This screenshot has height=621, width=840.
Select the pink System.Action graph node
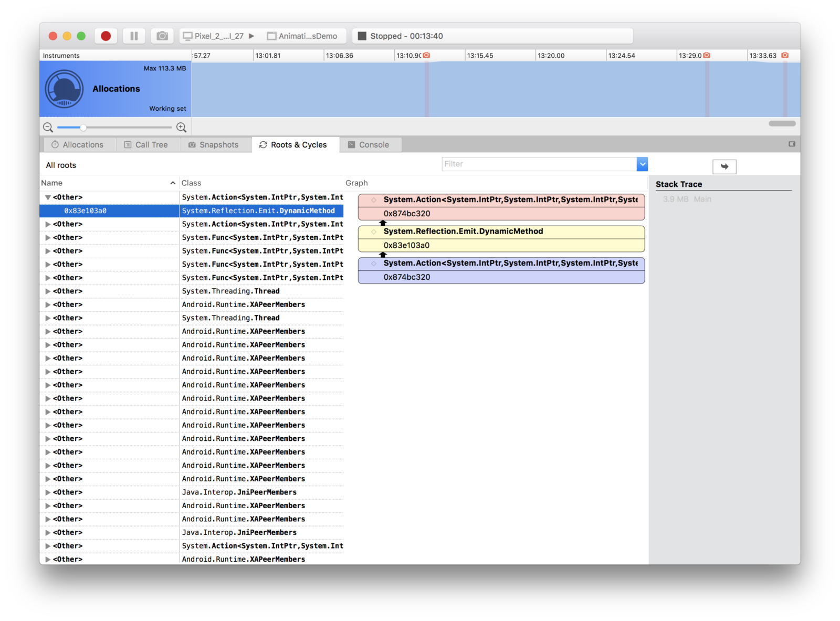pos(501,207)
